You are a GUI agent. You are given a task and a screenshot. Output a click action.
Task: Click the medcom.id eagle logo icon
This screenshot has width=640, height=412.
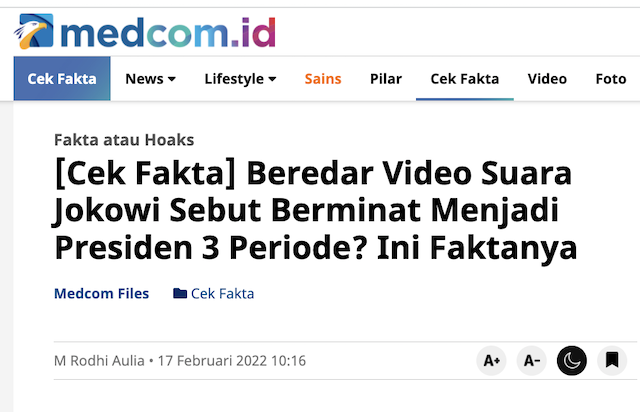33,31
